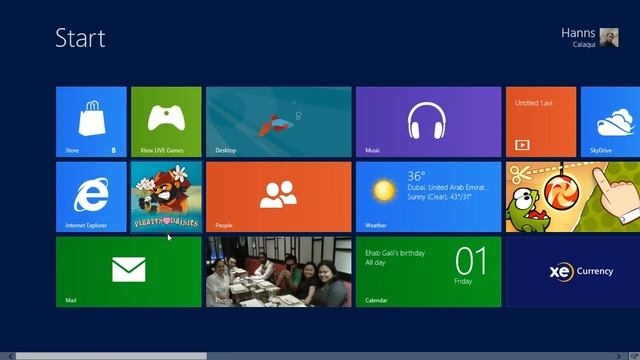This screenshot has height=360, width=640.
Task: Open the Weather tile showing Dubai
Action: (x=429, y=197)
